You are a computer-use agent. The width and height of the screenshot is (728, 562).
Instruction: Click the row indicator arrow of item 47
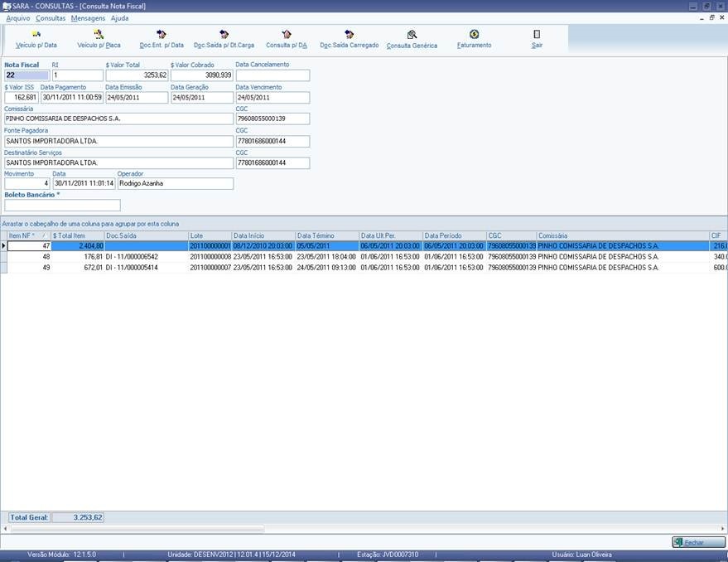[3, 246]
